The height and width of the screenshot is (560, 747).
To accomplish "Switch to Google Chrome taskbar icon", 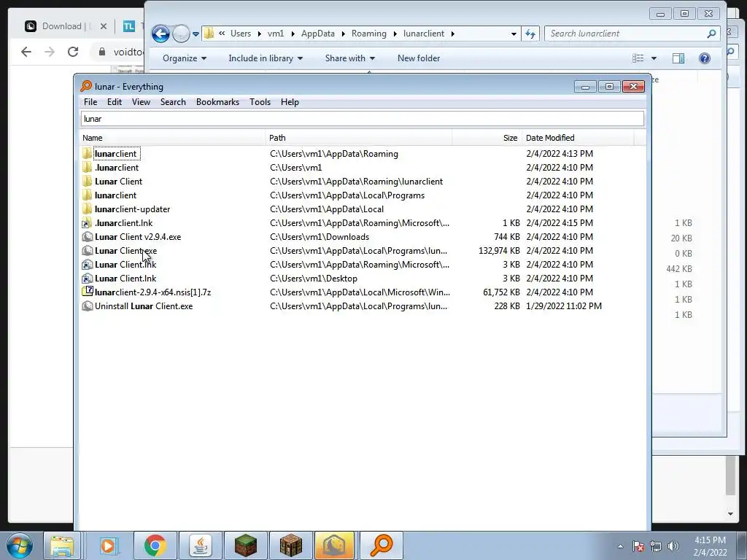I will pos(155,545).
